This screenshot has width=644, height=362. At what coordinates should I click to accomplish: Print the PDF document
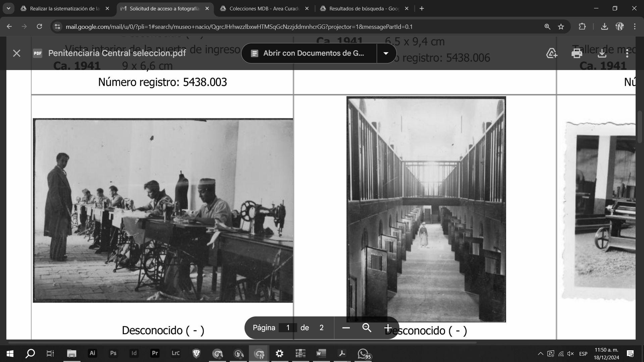tap(577, 53)
